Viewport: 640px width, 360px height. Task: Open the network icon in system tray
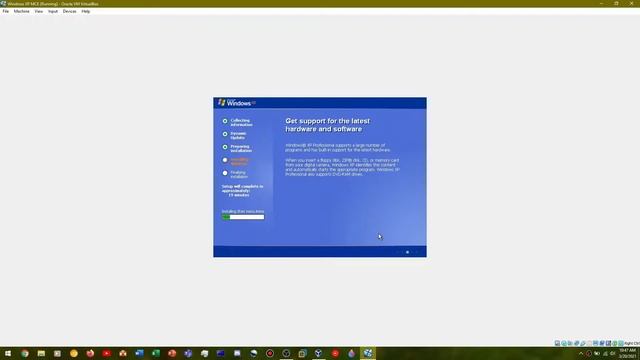[605, 353]
